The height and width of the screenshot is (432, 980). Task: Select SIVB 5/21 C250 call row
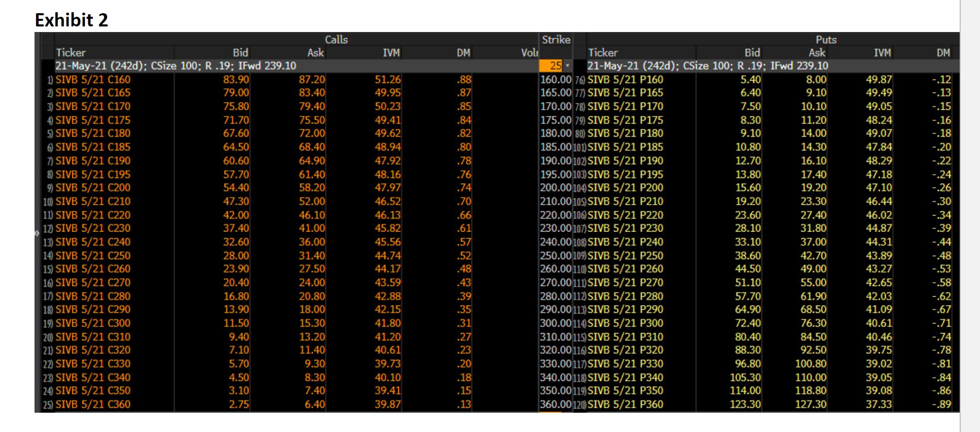click(x=289, y=256)
